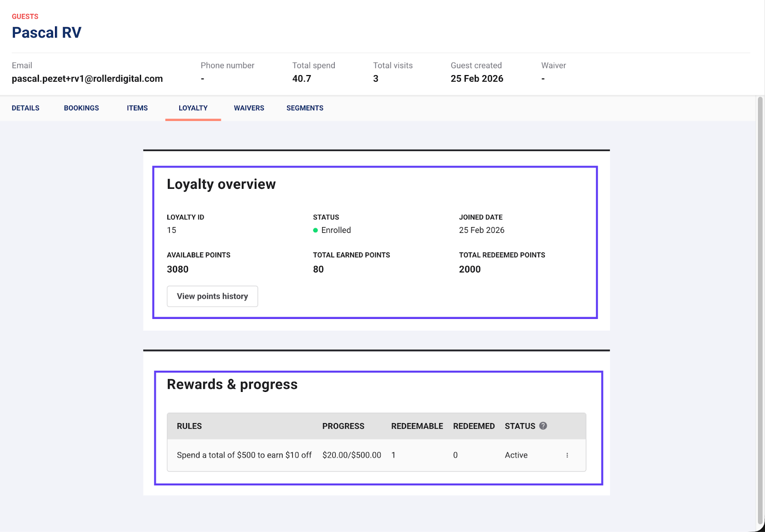Click the View points history button
The height and width of the screenshot is (532, 765).
point(212,296)
